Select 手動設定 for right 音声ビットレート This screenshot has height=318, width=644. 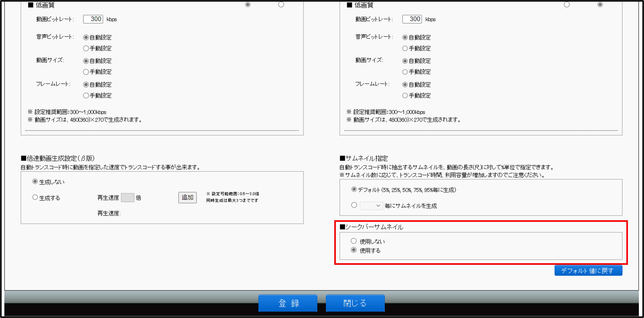[x=405, y=48]
